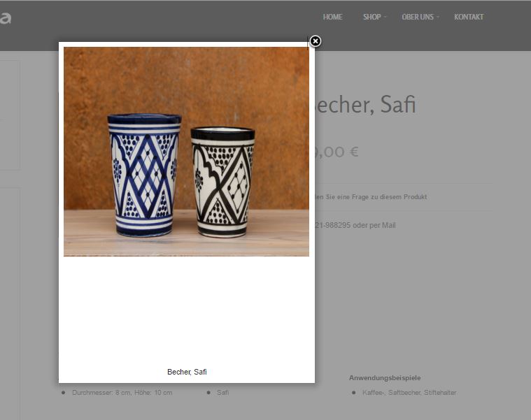Go to the KONTAKT page
This screenshot has height=420, width=531.
469,17
